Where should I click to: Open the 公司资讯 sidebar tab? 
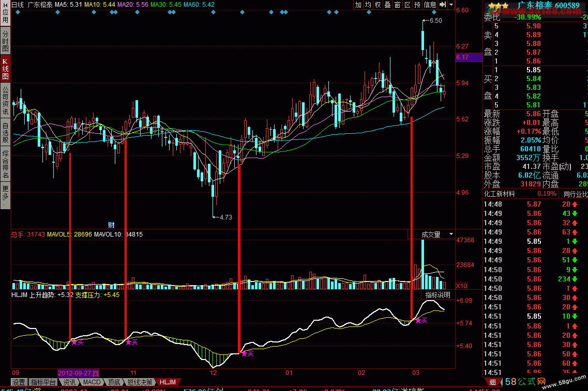5,101
